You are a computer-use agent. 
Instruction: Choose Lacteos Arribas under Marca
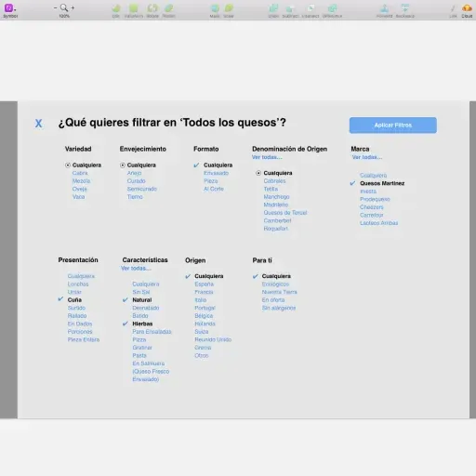coord(378,223)
